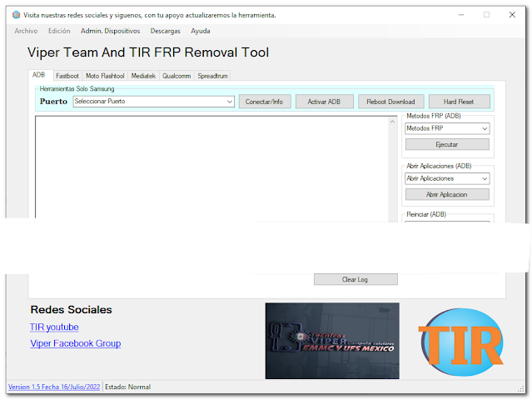Click the Redes Sociales heading

(x=72, y=310)
